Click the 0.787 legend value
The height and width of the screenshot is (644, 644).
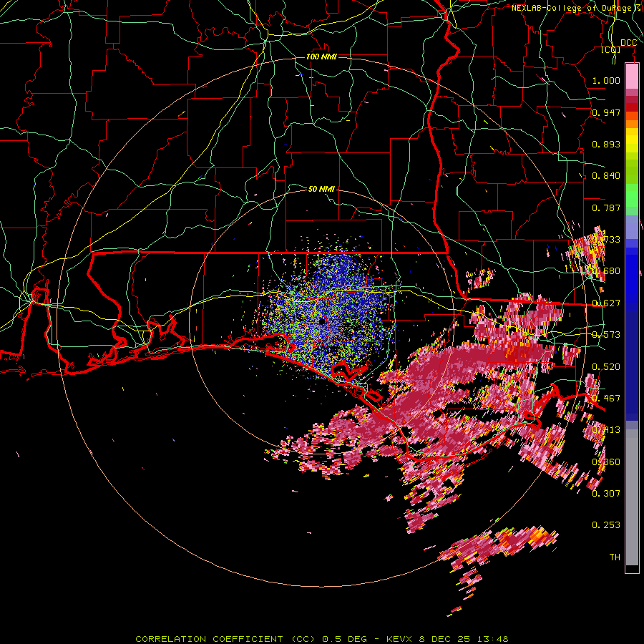click(606, 208)
